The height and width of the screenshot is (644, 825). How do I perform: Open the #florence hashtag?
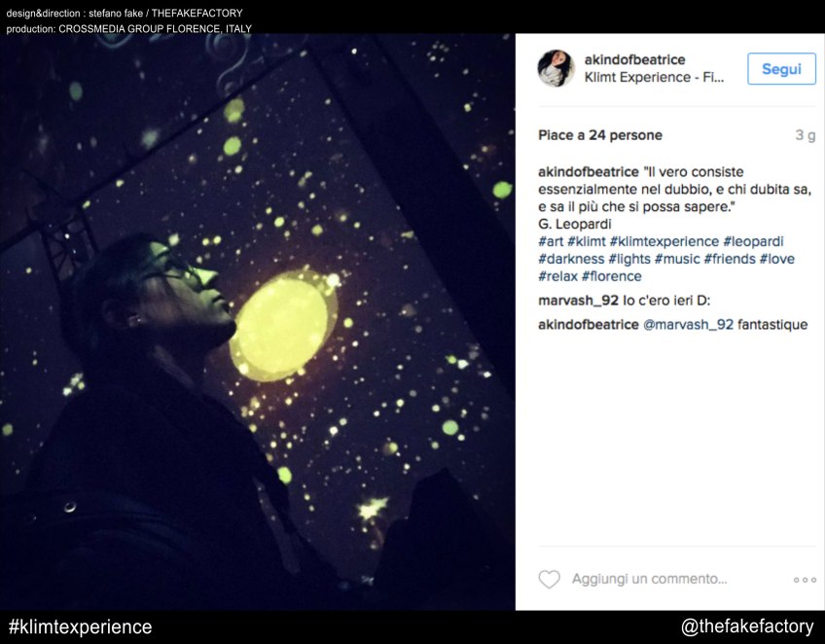pyautogui.click(x=611, y=276)
